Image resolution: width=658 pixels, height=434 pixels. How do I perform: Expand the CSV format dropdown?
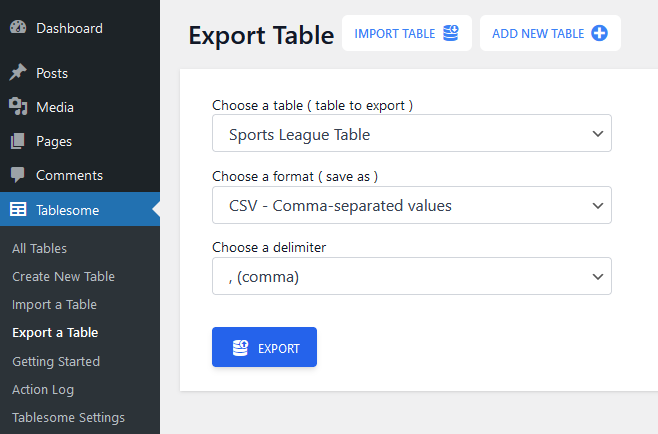click(x=412, y=205)
